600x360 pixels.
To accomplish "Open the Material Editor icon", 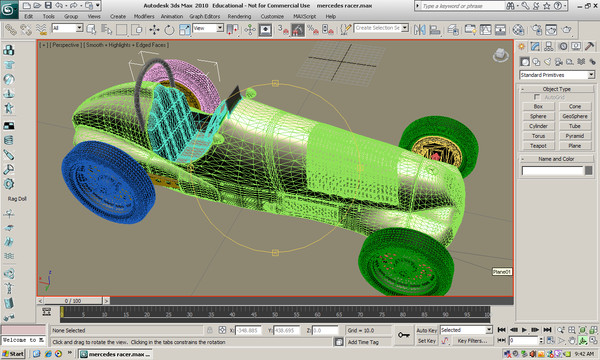I will [x=518, y=29].
